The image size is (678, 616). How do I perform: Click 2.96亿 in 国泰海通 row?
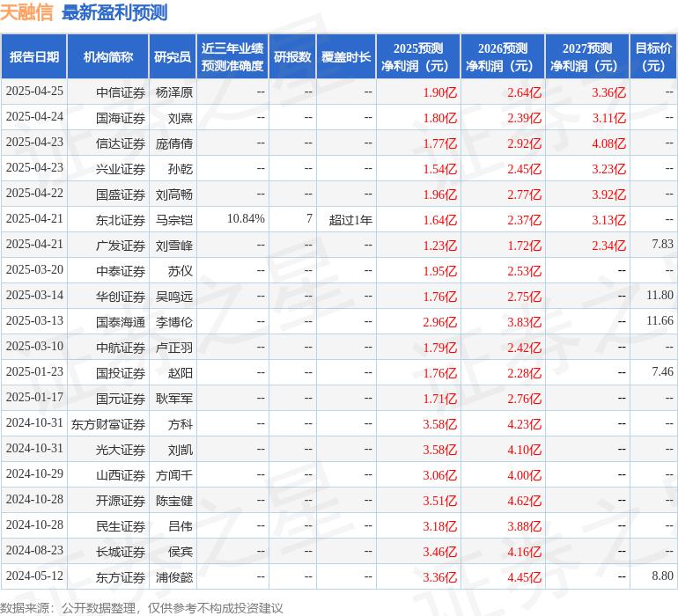tap(439, 322)
